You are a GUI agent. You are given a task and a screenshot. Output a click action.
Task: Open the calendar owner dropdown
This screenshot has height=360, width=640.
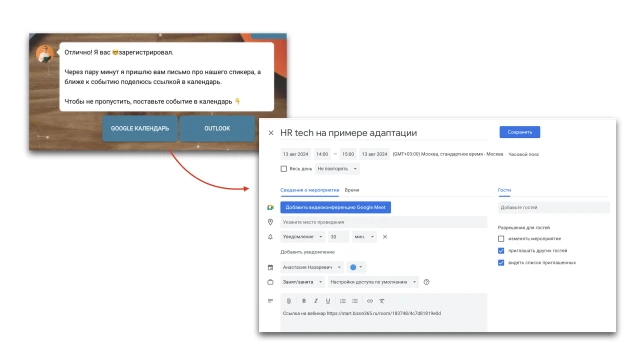pos(312,267)
